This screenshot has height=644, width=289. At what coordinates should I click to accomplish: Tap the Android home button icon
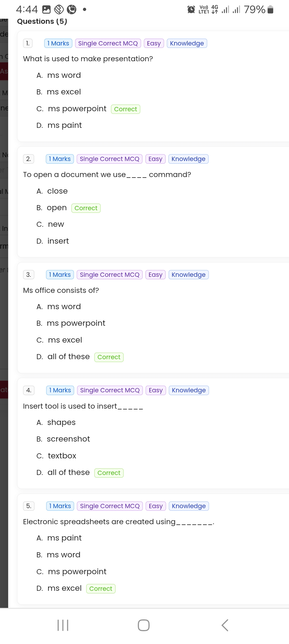coord(144,625)
